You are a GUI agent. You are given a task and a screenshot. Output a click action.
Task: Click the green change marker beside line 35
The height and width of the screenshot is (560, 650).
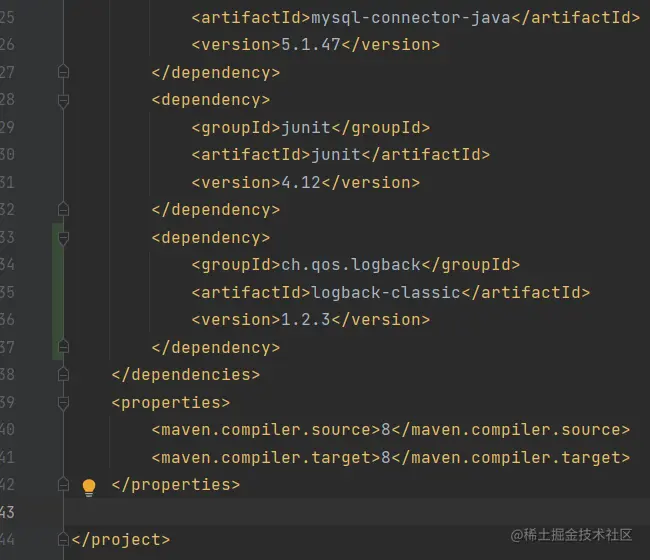click(57, 292)
